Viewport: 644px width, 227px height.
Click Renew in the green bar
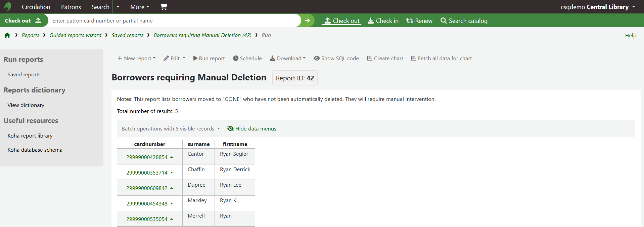[x=419, y=21]
